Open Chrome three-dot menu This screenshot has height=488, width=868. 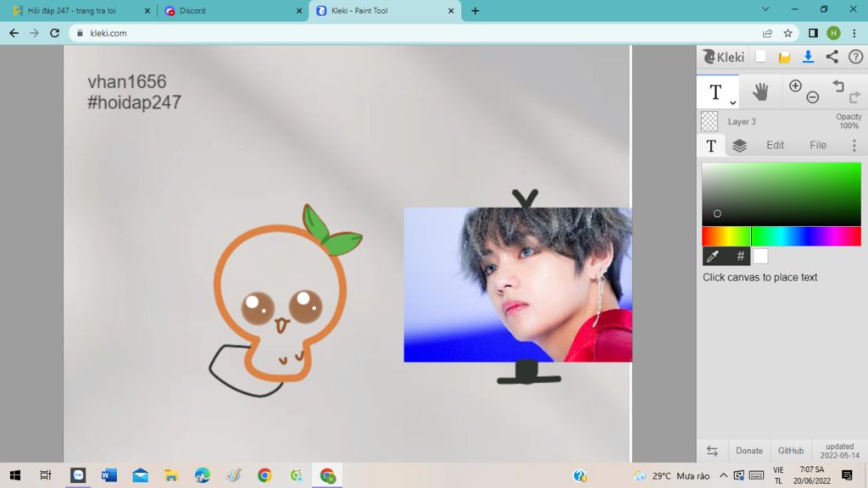(854, 33)
